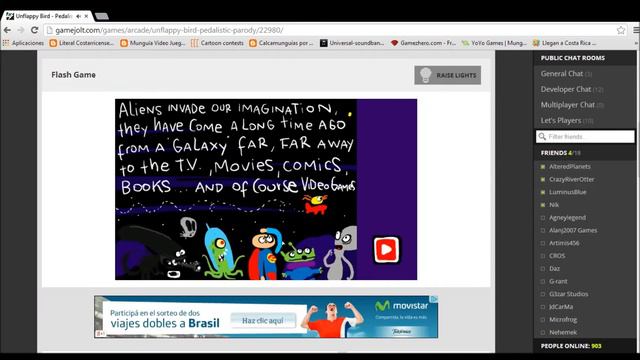Image resolution: width=640 pixels, height=360 pixels.
Task: Open the Universal-soundban bookmark
Action: [x=352, y=43]
